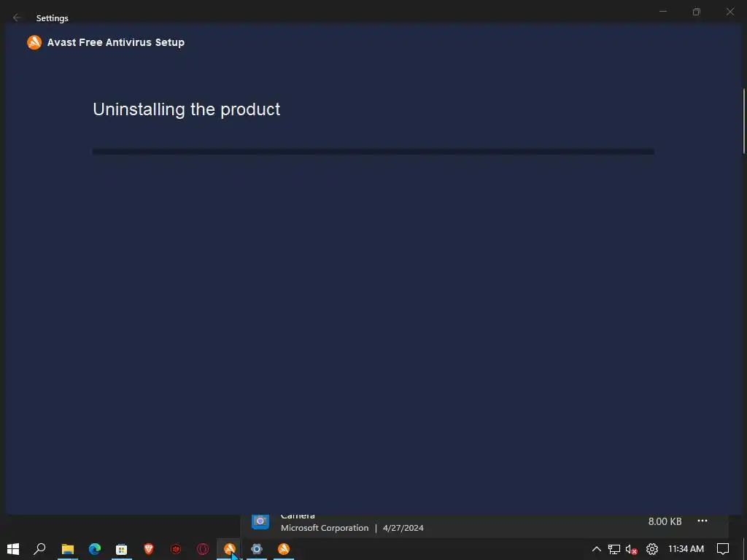Open the gear icon in the system tray
747x560 pixels.
click(651, 549)
